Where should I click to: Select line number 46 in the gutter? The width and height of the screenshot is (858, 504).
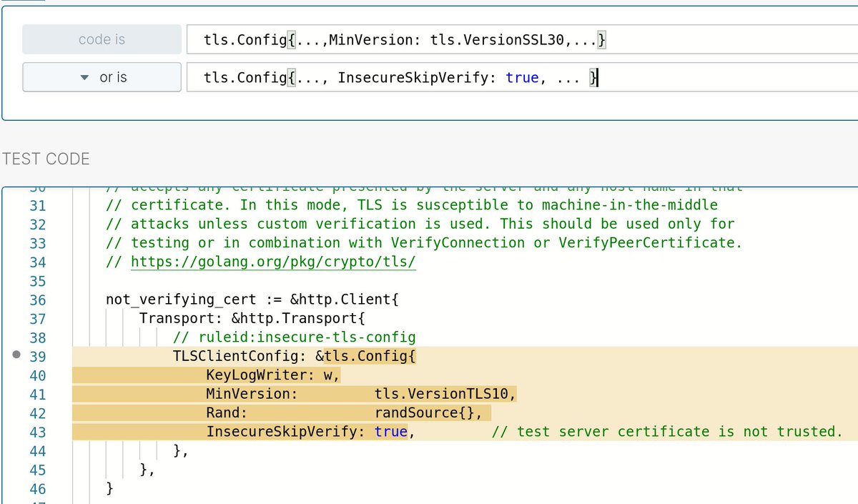(37, 489)
